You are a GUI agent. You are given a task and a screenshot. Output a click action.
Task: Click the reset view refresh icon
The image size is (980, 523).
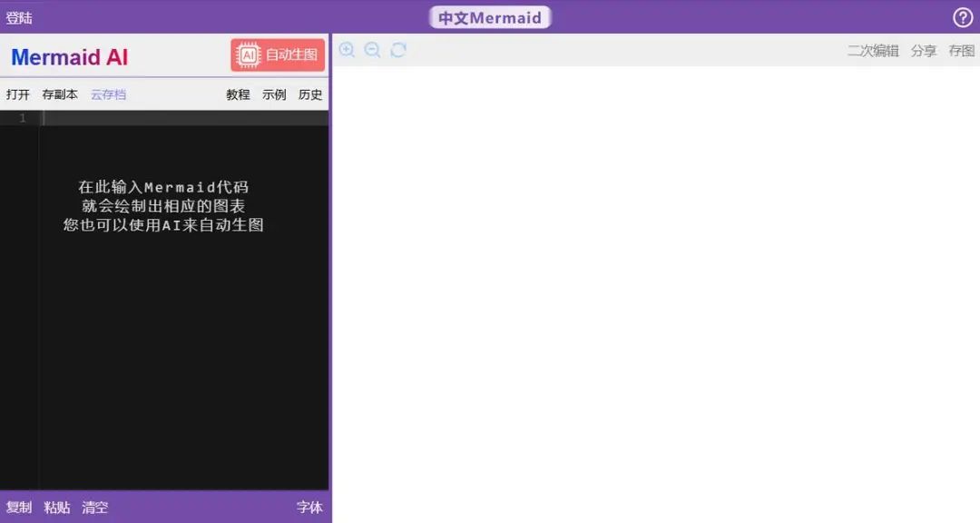click(x=398, y=50)
